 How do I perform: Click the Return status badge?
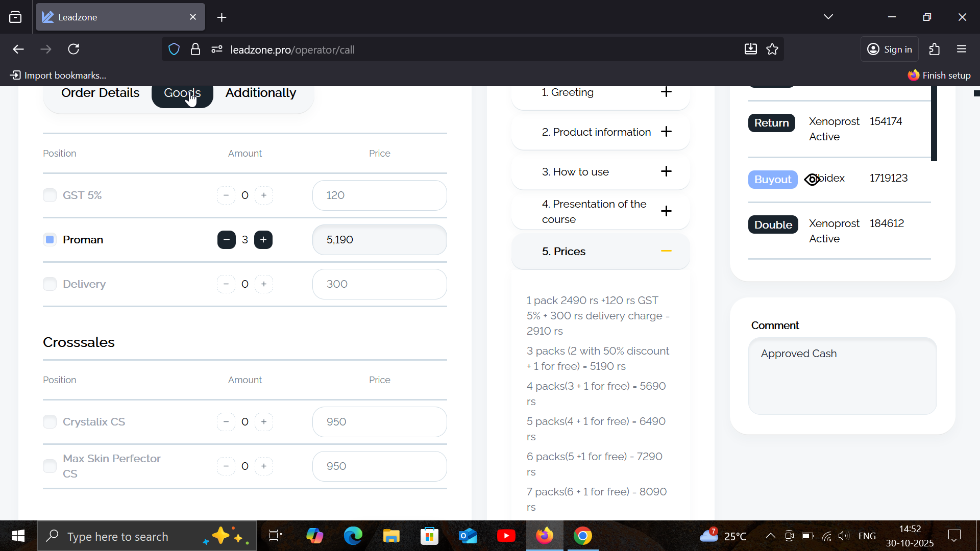point(771,123)
